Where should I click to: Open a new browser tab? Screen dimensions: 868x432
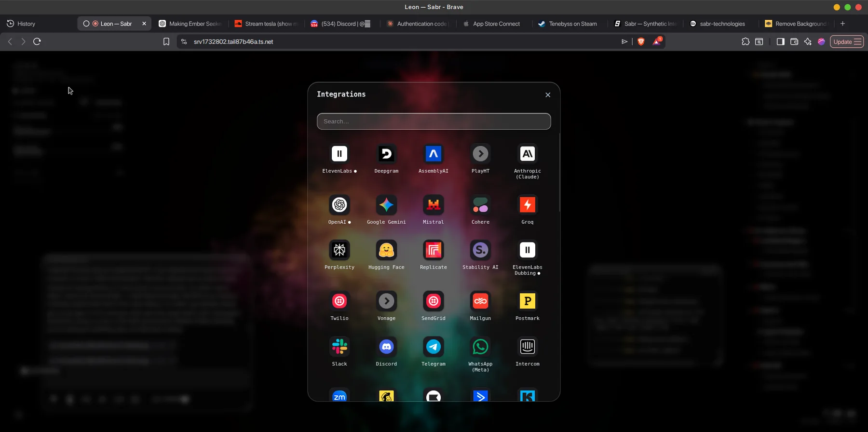(x=842, y=24)
